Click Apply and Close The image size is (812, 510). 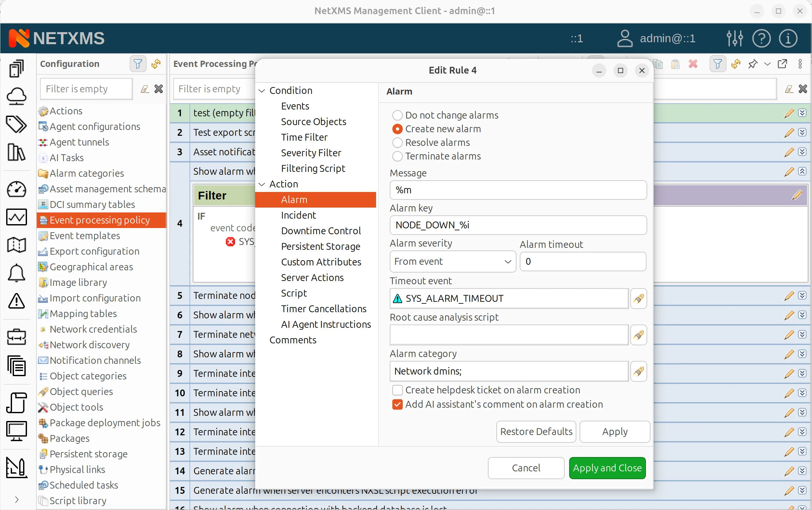click(x=607, y=468)
